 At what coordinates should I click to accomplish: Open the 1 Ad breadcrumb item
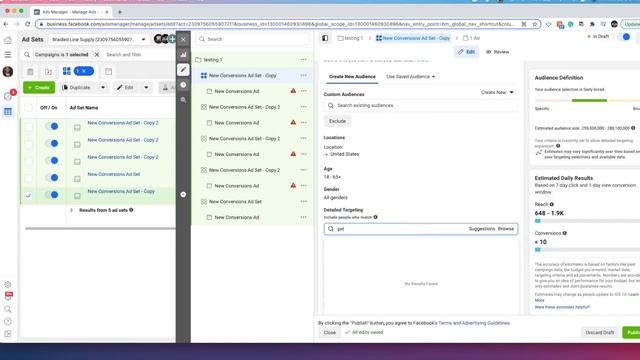(471, 38)
